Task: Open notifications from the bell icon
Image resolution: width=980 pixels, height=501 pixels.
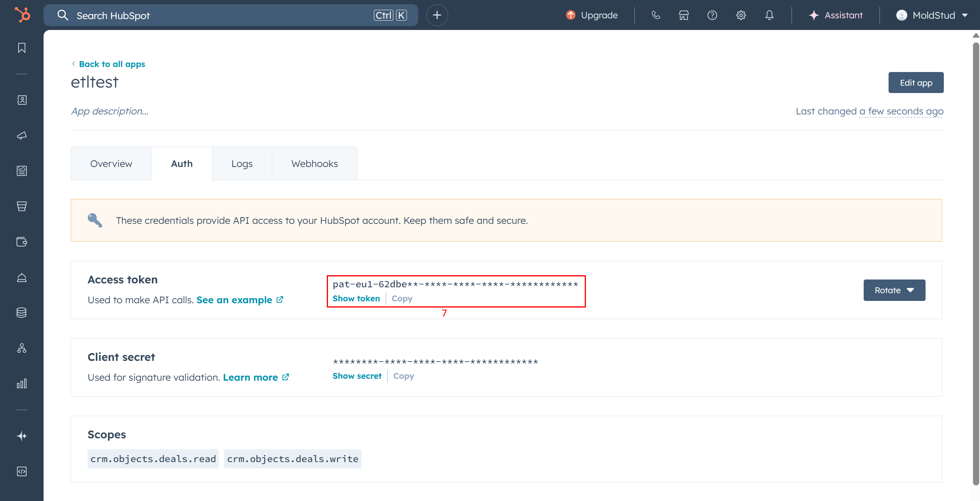Action: pyautogui.click(x=769, y=15)
